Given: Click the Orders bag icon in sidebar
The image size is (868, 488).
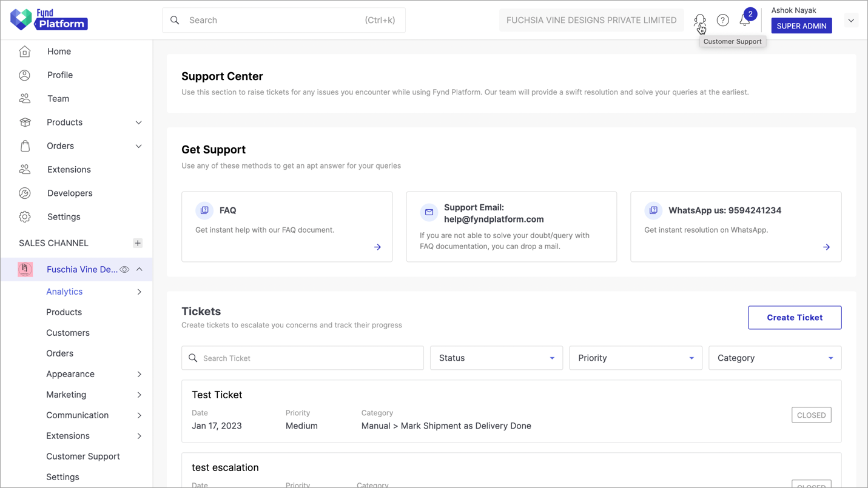Looking at the screenshot, I should click(25, 146).
